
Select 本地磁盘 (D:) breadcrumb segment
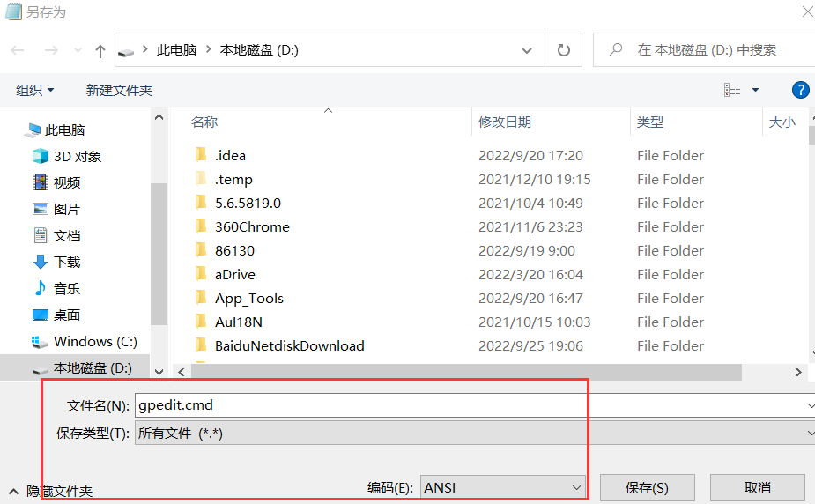coord(259,50)
